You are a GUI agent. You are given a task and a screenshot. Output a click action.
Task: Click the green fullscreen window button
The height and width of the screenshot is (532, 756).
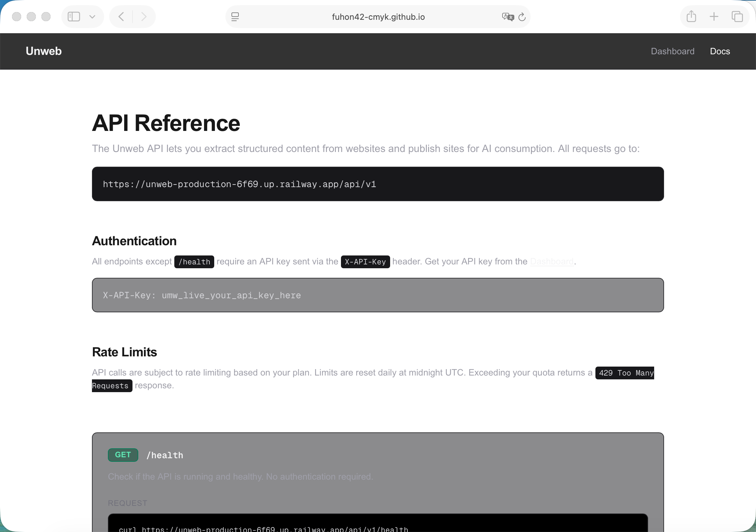tap(46, 17)
